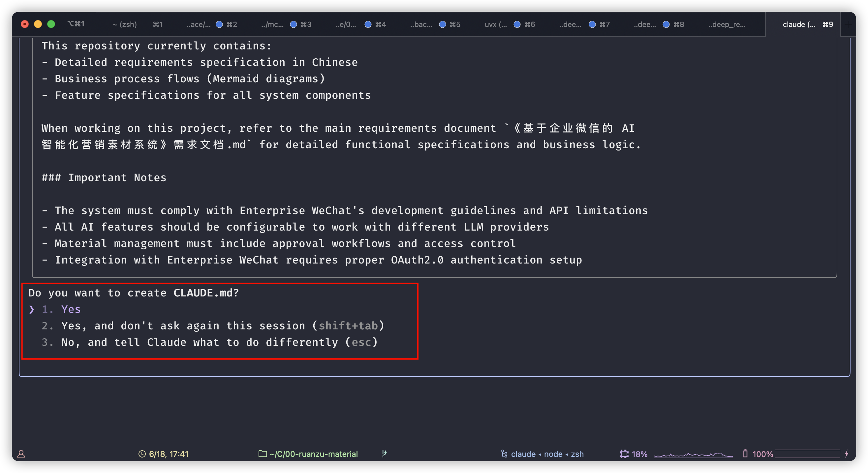Image resolution: width=868 pixels, height=473 pixels.
Task: Click the clock icon beside 6/18, 17:41
Action: point(142,454)
